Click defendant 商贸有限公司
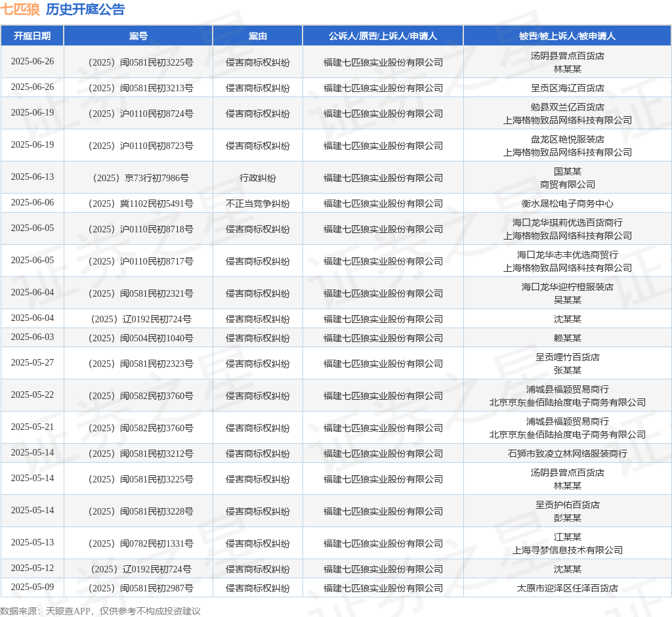Screen dimensions: 672x617 click(568, 184)
